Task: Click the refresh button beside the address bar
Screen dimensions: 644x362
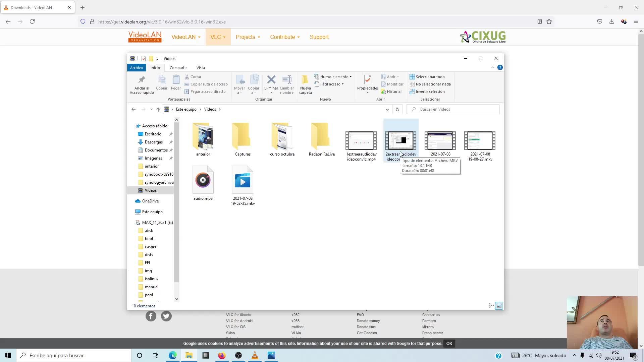Action: (x=397, y=109)
